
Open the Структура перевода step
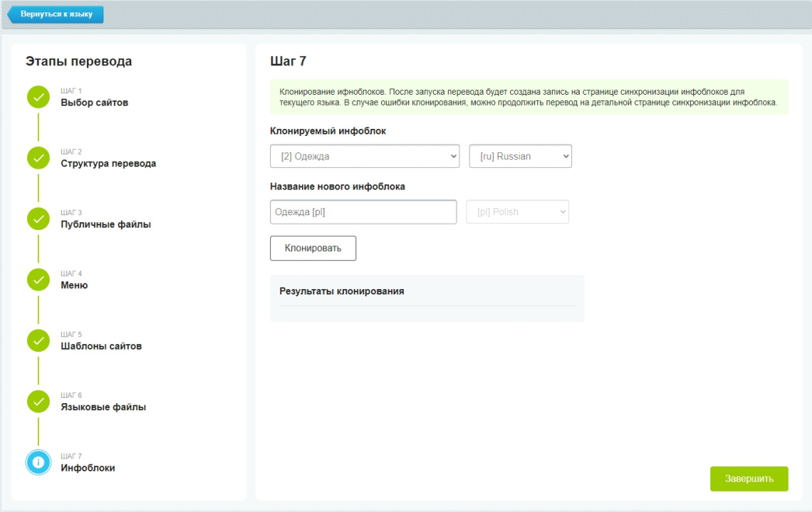(x=108, y=163)
